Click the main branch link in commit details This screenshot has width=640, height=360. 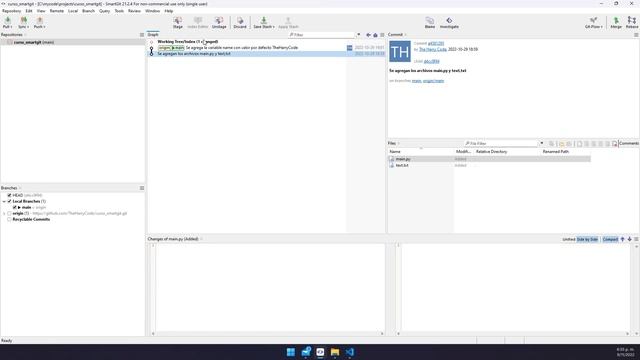[x=416, y=81]
